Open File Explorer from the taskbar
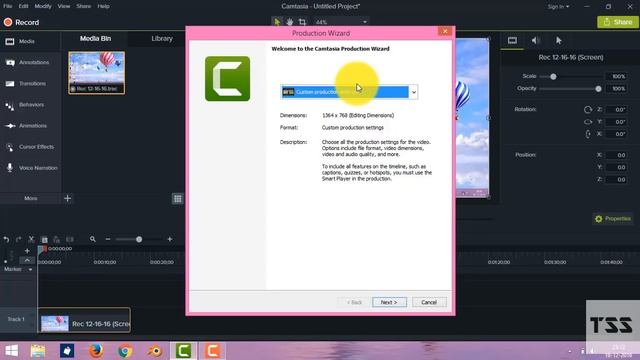640x360 pixels. pyautogui.click(x=38, y=351)
